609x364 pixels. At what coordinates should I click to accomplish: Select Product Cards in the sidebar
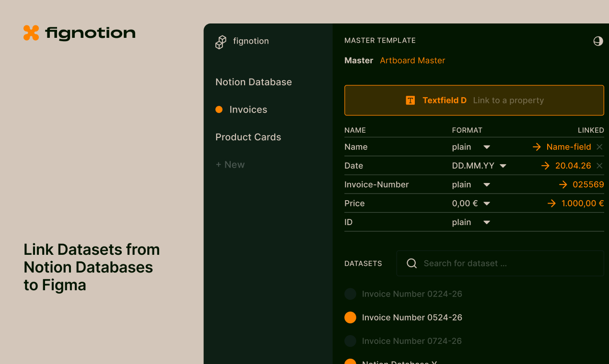pos(248,137)
